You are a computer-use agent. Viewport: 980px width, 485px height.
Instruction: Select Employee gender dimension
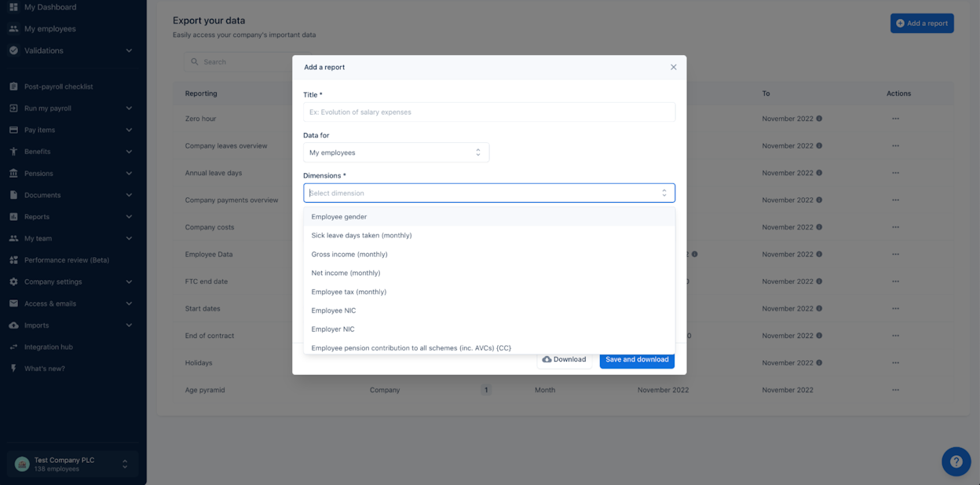click(x=488, y=217)
